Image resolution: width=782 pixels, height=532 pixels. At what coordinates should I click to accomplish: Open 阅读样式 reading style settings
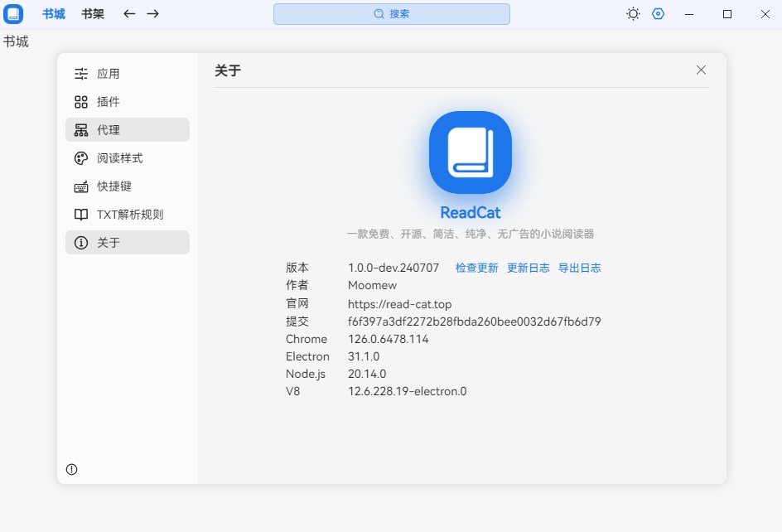tap(127, 158)
